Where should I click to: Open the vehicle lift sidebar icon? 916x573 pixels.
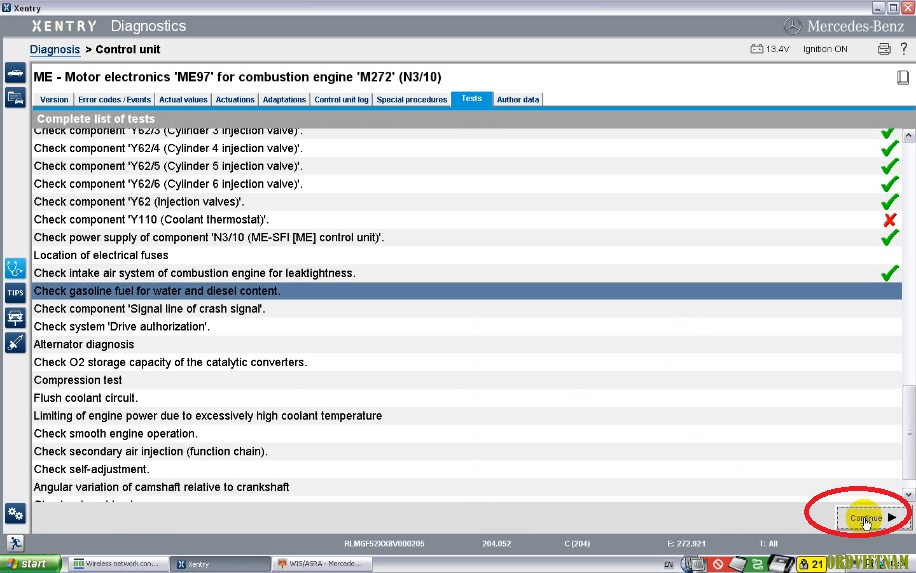(15, 318)
